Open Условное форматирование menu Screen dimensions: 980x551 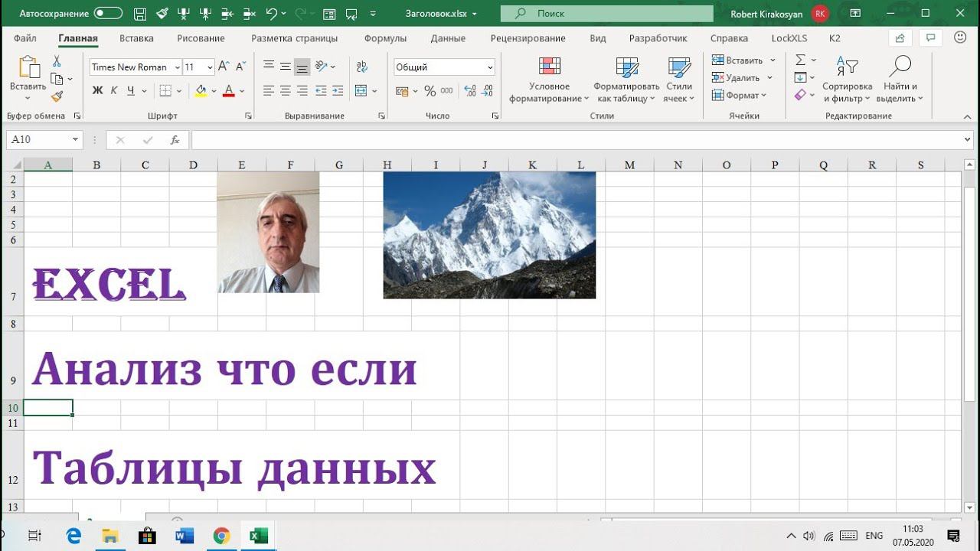tap(549, 80)
